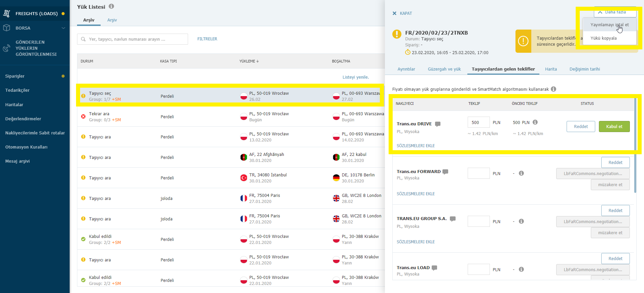Click the offer input for Trans.eu FORWARD
The height and width of the screenshot is (293, 644).
click(x=478, y=173)
